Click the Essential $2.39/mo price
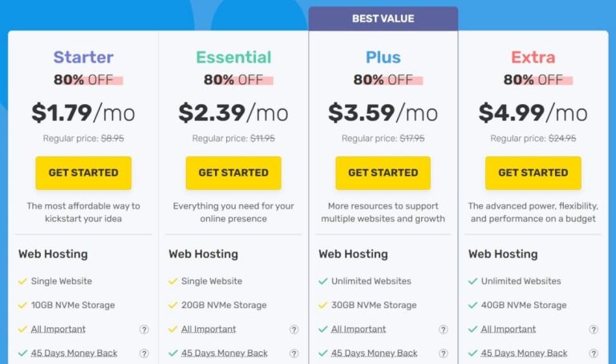Screen dimensions: 616x364 233,112
